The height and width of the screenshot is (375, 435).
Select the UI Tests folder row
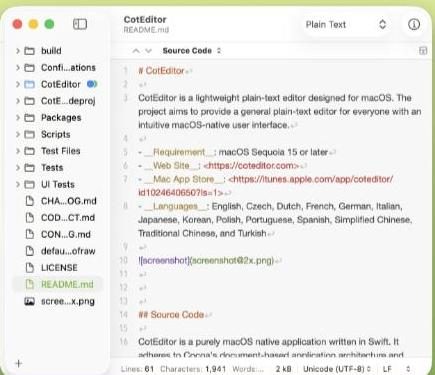[x=57, y=184]
